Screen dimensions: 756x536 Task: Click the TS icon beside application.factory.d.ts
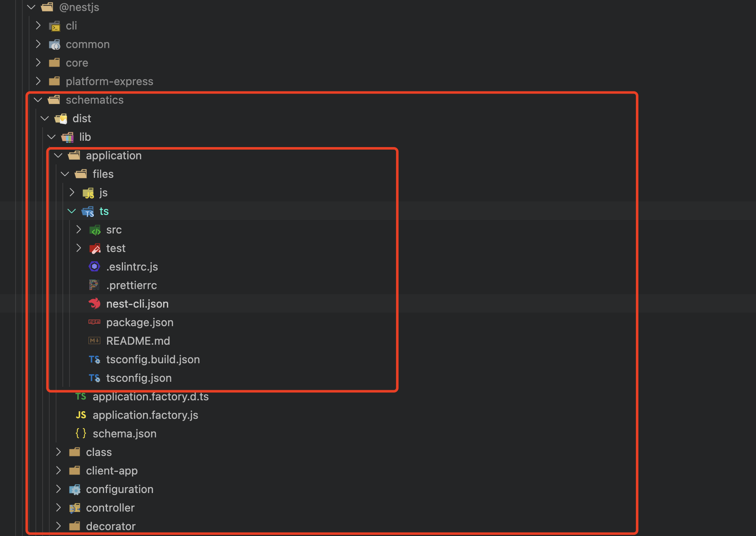pyautogui.click(x=81, y=396)
